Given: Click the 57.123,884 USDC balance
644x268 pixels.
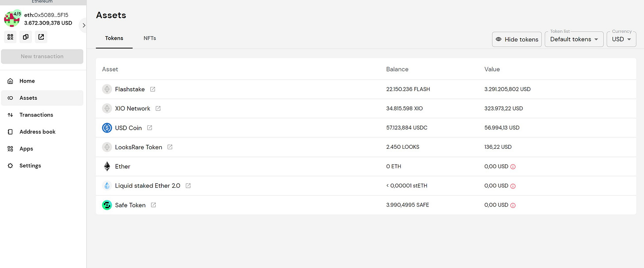Looking at the screenshot, I should (x=407, y=128).
